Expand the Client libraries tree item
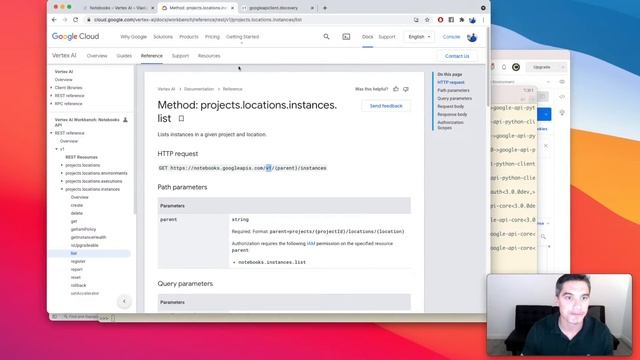This screenshot has width=640, height=360. (51, 88)
